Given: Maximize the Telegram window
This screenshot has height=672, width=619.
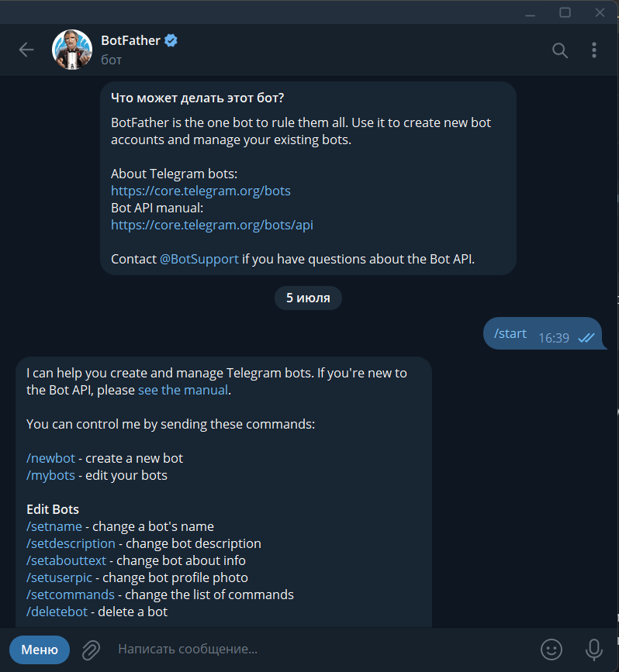Looking at the screenshot, I should (565, 12).
